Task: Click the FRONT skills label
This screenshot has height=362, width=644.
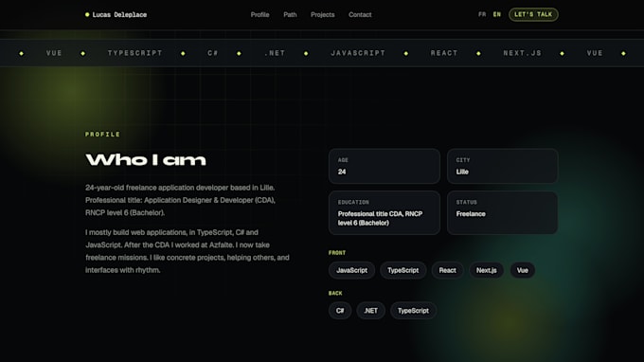Action: coord(337,253)
